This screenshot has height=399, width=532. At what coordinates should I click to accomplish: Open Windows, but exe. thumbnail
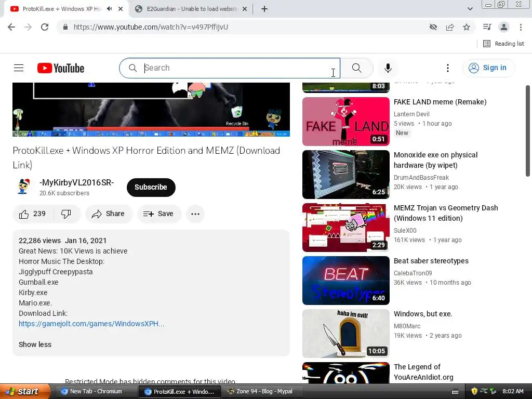(345, 333)
